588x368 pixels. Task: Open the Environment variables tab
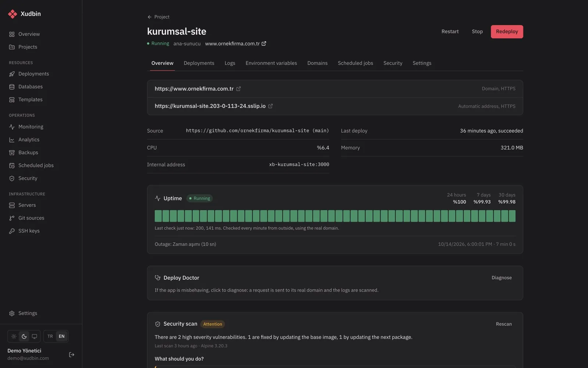271,63
